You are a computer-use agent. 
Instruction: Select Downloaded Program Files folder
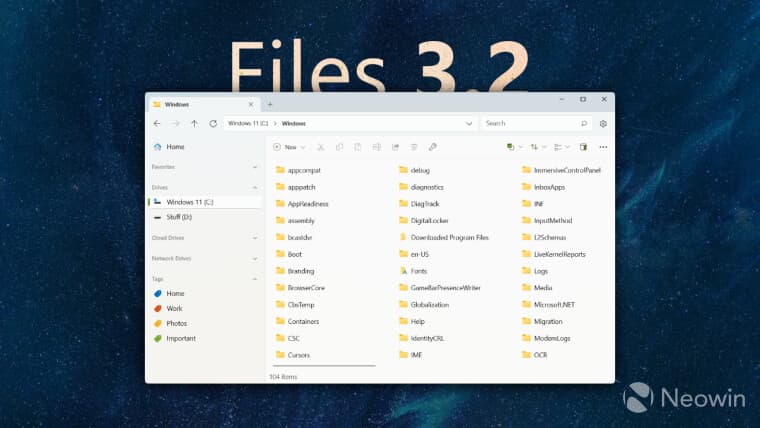(x=443, y=238)
